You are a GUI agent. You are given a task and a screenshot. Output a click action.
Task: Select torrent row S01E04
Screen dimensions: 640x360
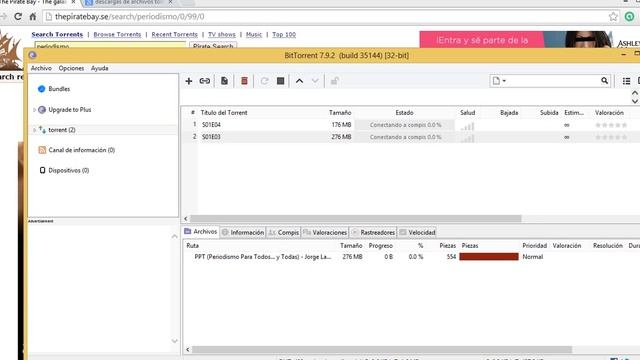(x=410, y=124)
